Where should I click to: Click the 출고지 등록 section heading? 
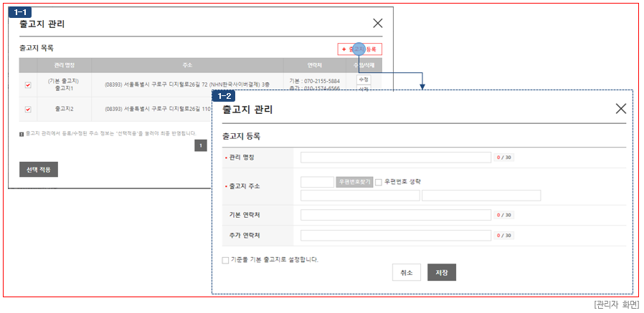tap(242, 136)
